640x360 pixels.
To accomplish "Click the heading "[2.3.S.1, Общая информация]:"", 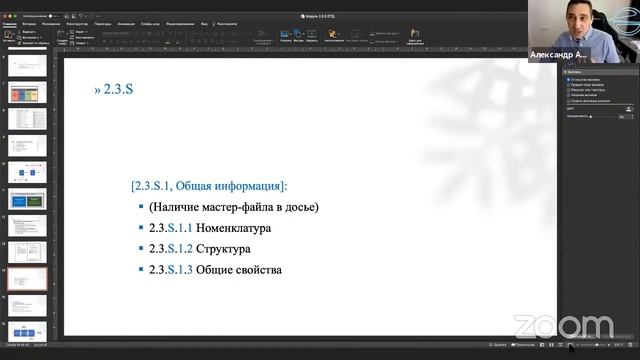I will coord(209,186).
